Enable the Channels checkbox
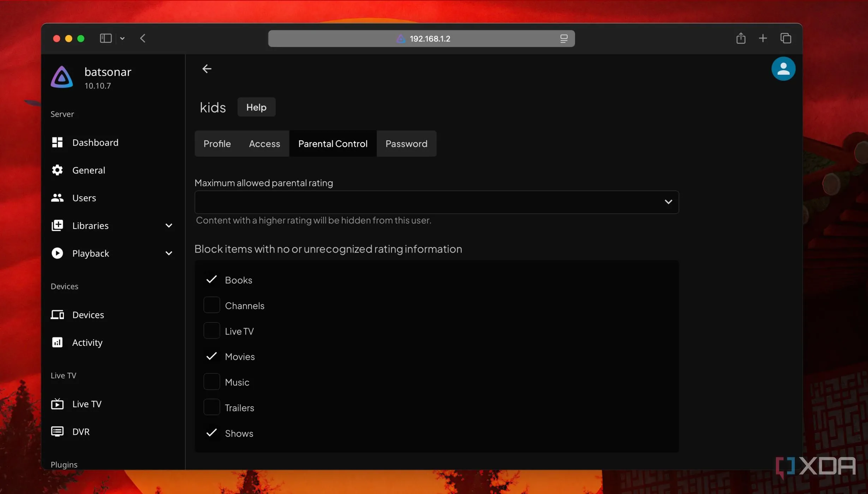Viewport: 868px width, 494px height. (x=211, y=305)
